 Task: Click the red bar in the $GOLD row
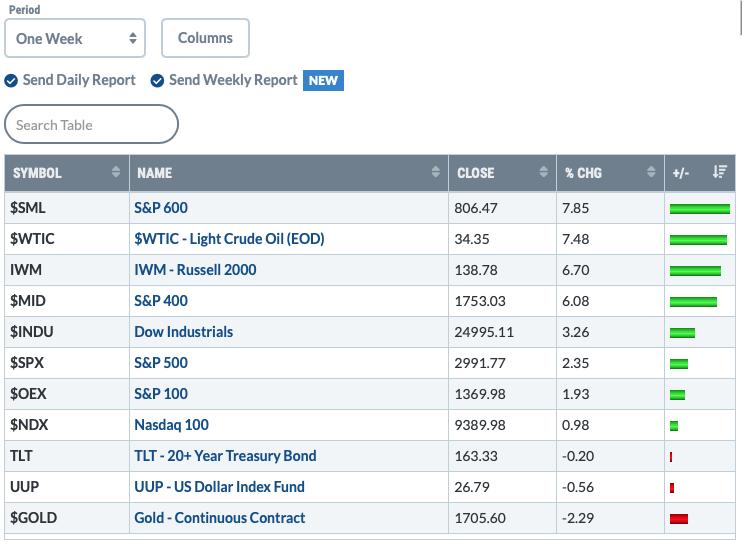tap(679, 519)
